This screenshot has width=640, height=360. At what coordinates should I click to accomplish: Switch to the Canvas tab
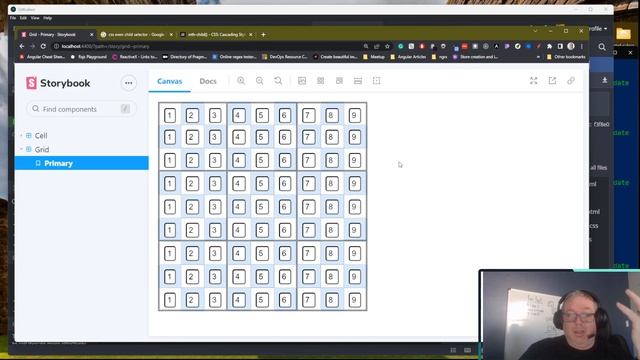click(x=169, y=81)
